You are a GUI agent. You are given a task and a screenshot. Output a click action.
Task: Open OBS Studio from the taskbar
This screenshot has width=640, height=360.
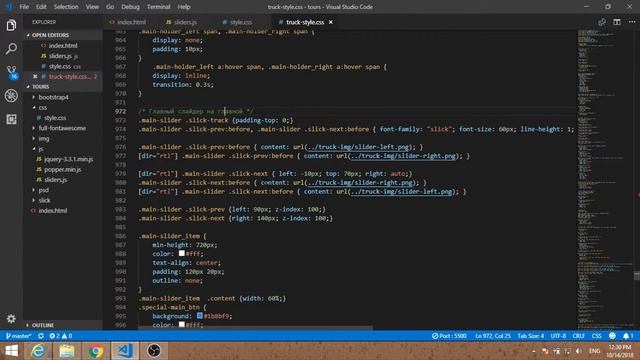154,351
